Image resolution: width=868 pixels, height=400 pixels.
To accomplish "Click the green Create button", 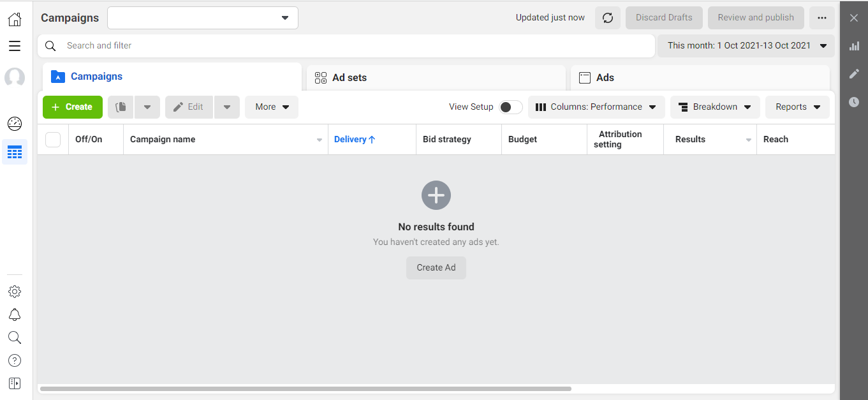I will (x=73, y=107).
